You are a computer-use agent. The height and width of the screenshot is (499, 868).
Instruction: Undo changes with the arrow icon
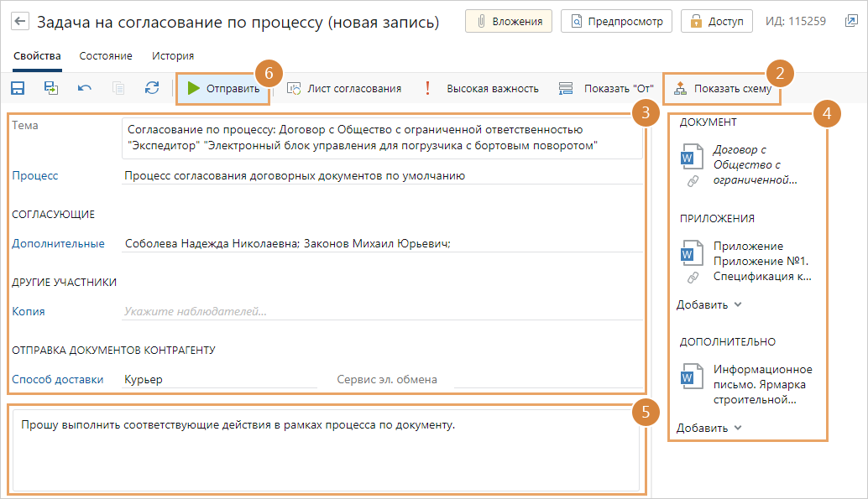pos(85,88)
